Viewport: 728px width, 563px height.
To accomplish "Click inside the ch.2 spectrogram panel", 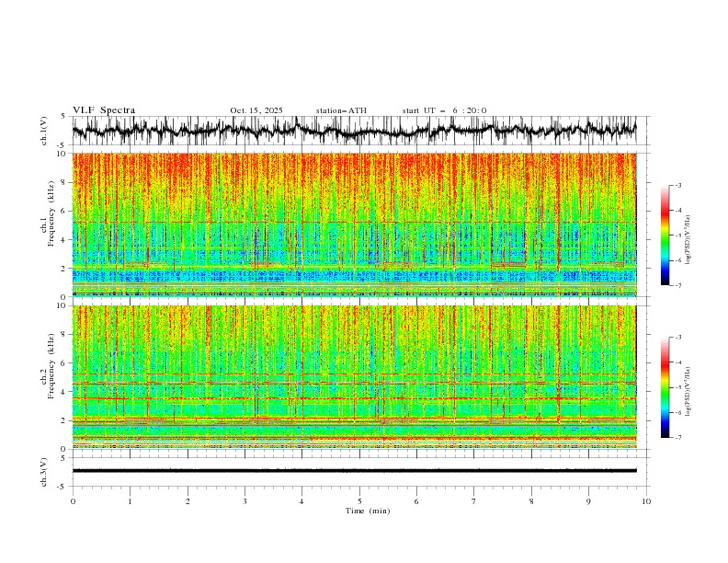I will point(354,377).
